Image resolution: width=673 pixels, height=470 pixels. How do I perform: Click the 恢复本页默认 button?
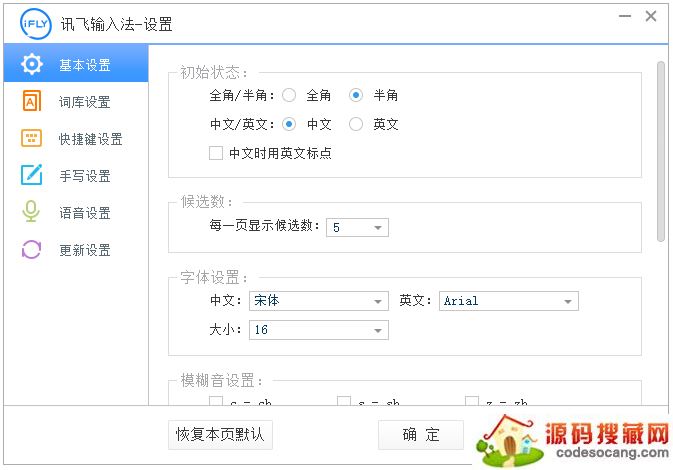pos(220,435)
